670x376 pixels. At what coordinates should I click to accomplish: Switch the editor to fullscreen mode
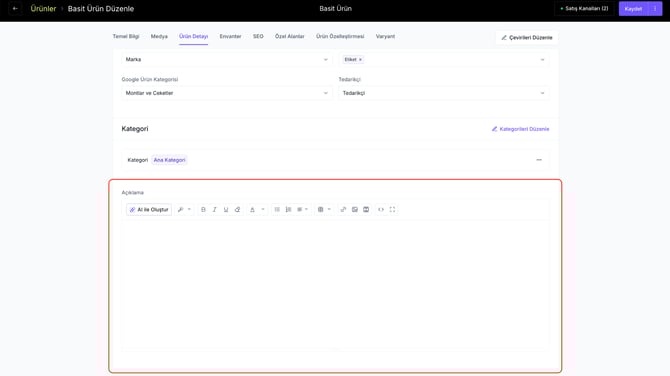coord(392,209)
